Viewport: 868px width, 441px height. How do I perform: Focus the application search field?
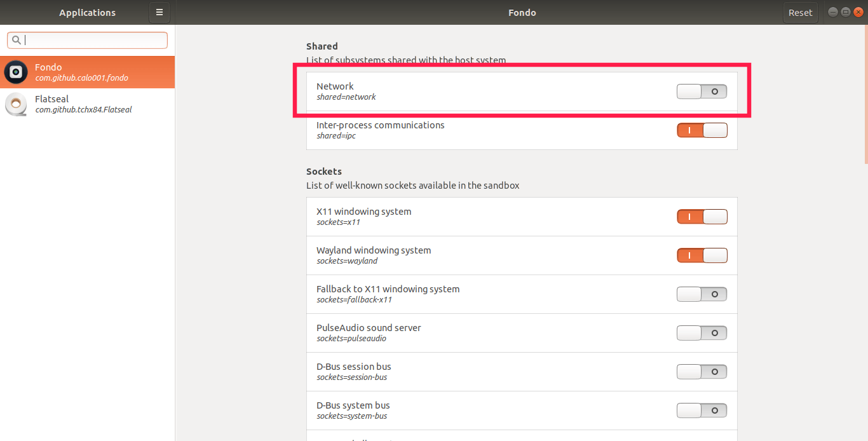point(87,40)
